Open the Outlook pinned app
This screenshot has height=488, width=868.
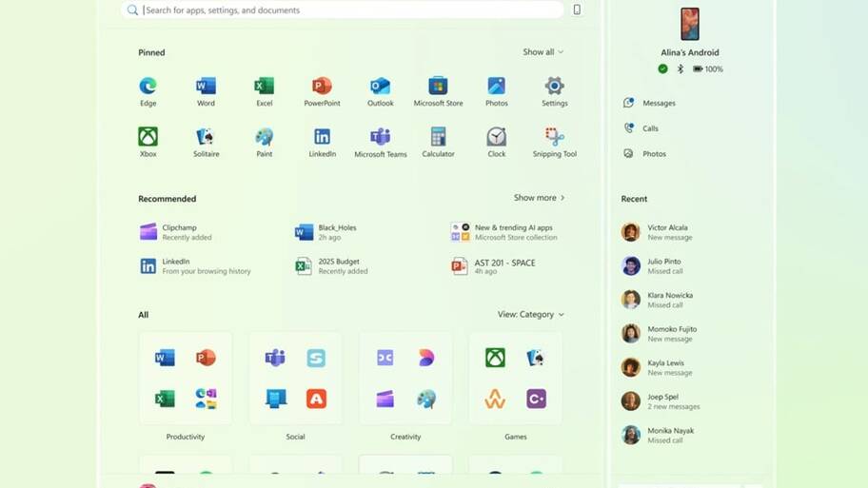[381, 91]
